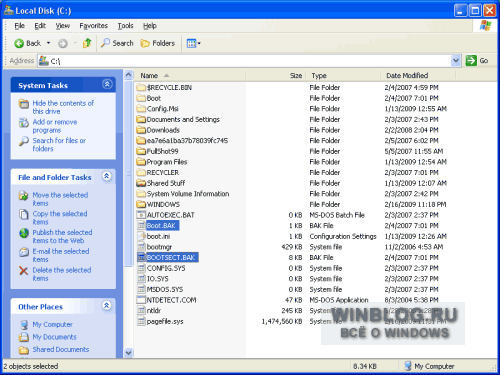Screen dimensions: 500x375
Task: Select the Config.Msi folder icon
Action: [141, 109]
